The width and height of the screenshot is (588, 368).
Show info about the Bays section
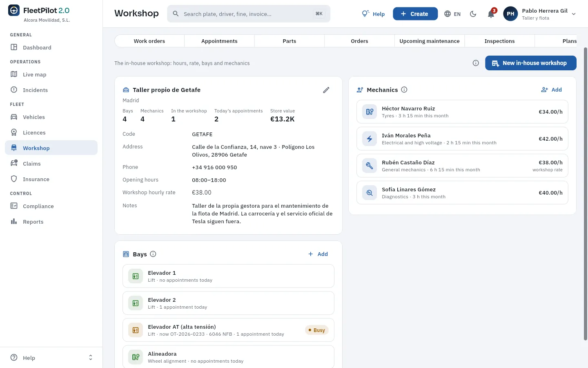153,254
